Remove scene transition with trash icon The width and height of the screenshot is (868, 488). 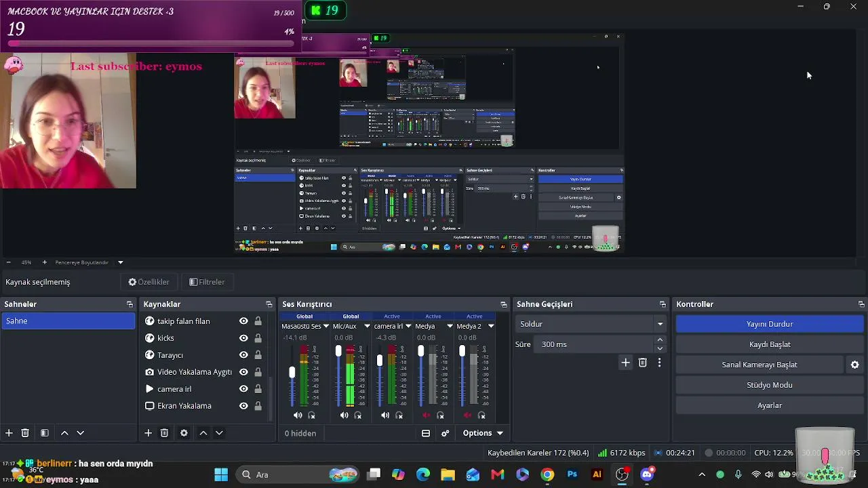(x=642, y=363)
